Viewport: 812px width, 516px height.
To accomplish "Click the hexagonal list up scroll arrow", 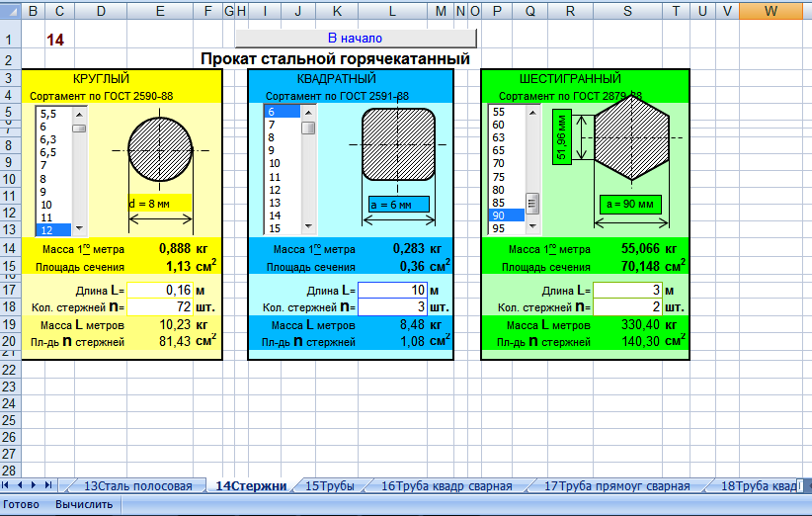I will (532, 112).
